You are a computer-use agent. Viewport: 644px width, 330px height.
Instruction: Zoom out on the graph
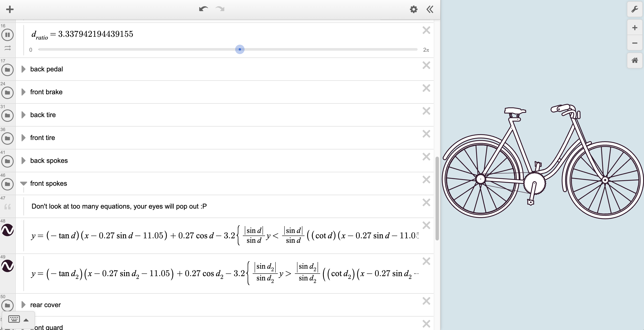[634, 43]
